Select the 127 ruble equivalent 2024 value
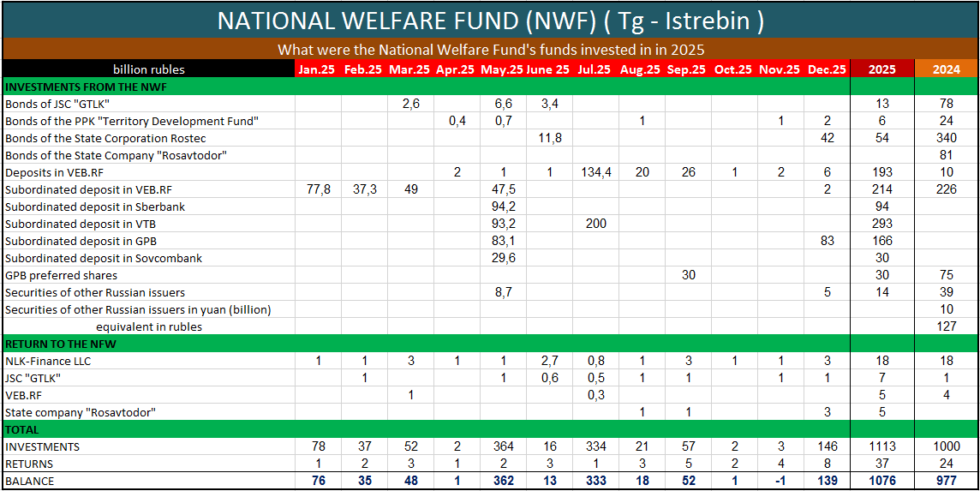980x491 pixels. [947, 326]
